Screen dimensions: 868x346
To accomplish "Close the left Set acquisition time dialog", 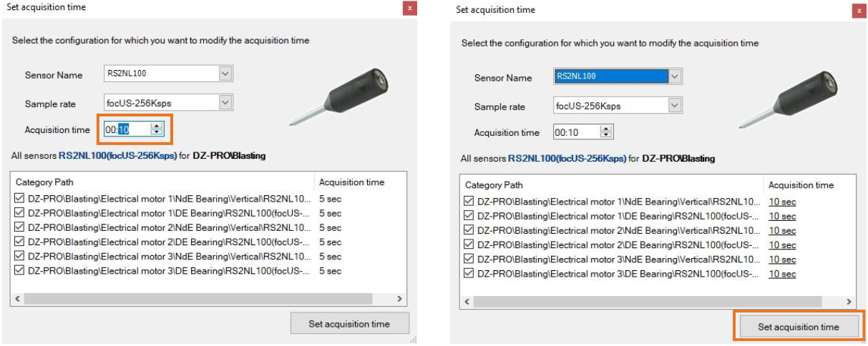I will click(410, 8).
